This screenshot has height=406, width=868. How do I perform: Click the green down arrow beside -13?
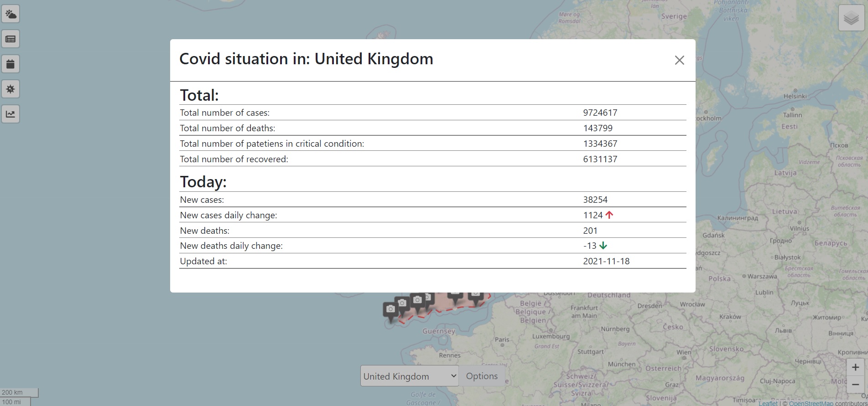603,246
